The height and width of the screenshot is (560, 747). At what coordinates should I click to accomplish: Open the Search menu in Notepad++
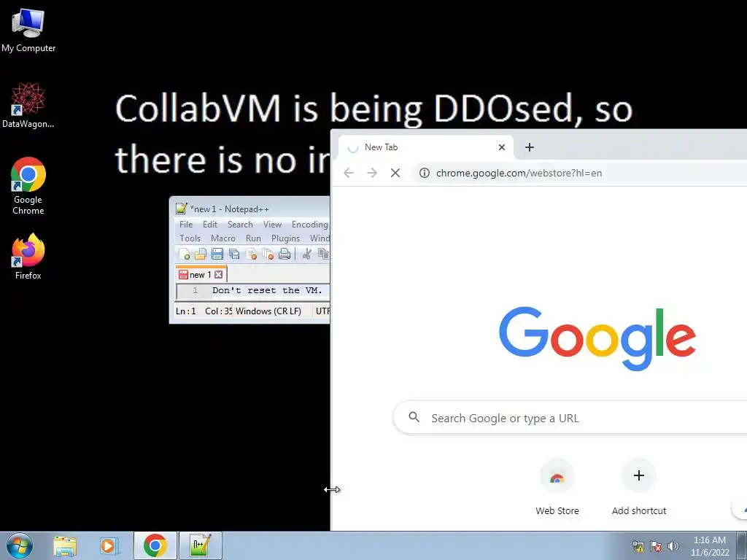click(x=239, y=225)
